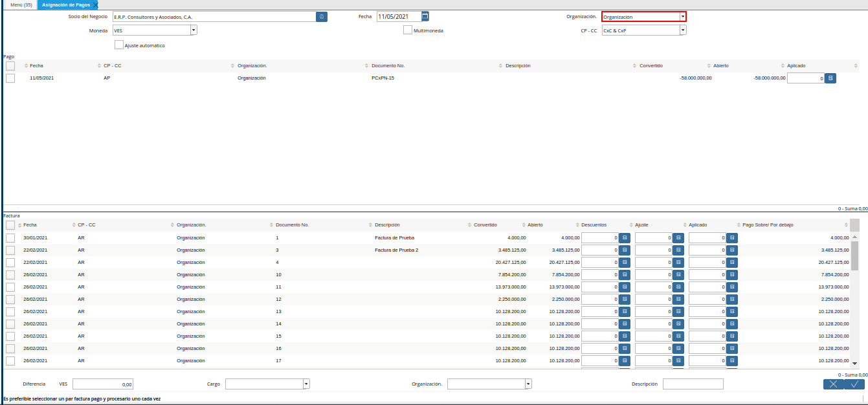The image size is (868, 405).
Task: Click the close tab X icon
Action: pos(96,5)
